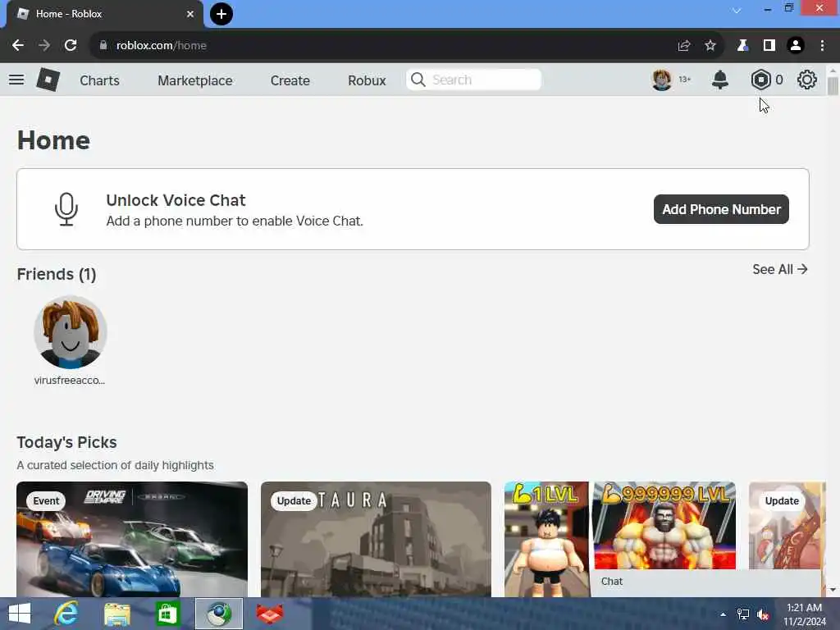View site lock information icon

pos(103,46)
